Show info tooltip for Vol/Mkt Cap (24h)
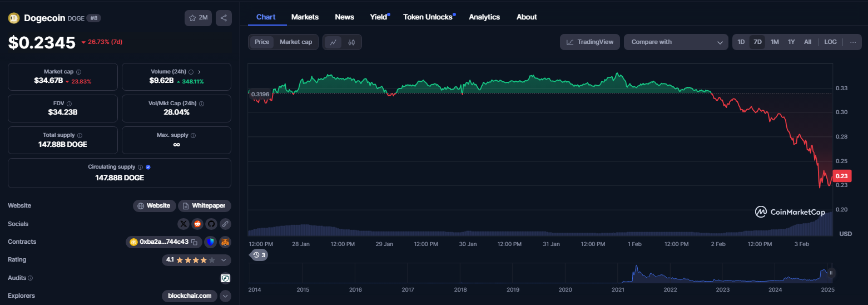 (201, 104)
